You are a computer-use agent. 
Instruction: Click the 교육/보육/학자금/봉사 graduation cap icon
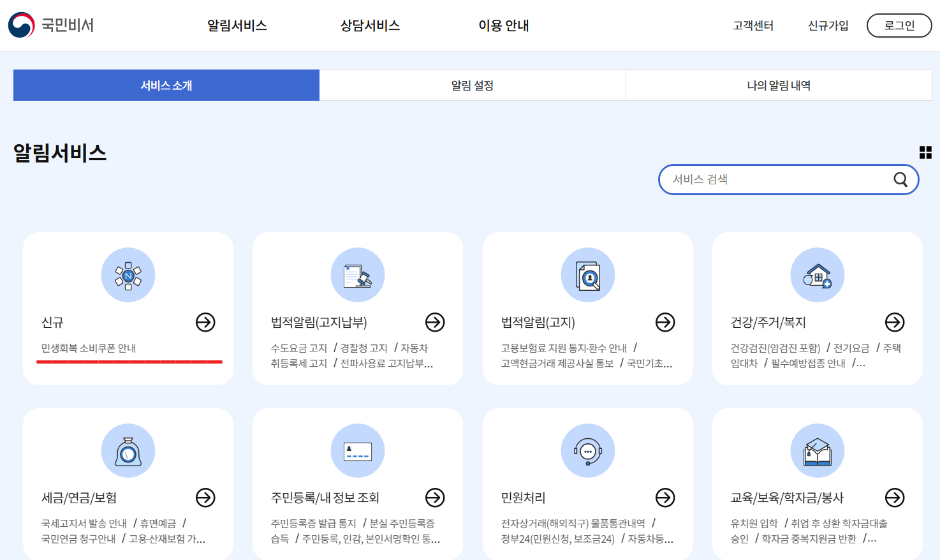tap(818, 450)
